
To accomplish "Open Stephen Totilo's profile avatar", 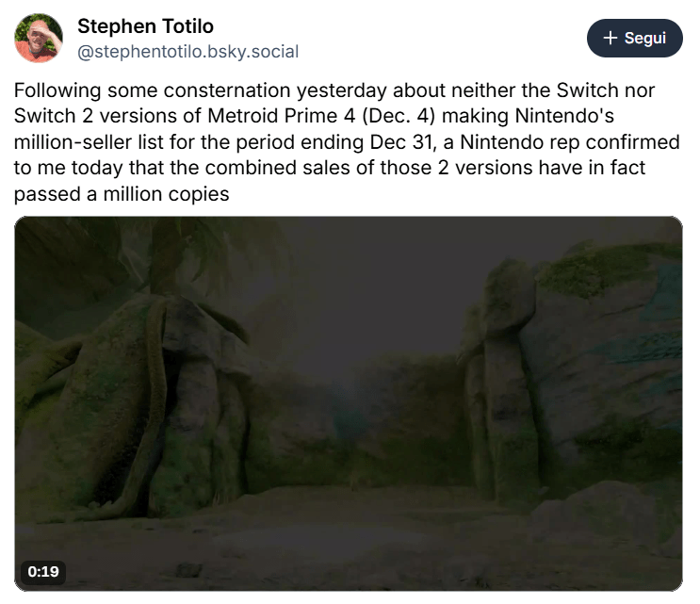I will (40, 39).
